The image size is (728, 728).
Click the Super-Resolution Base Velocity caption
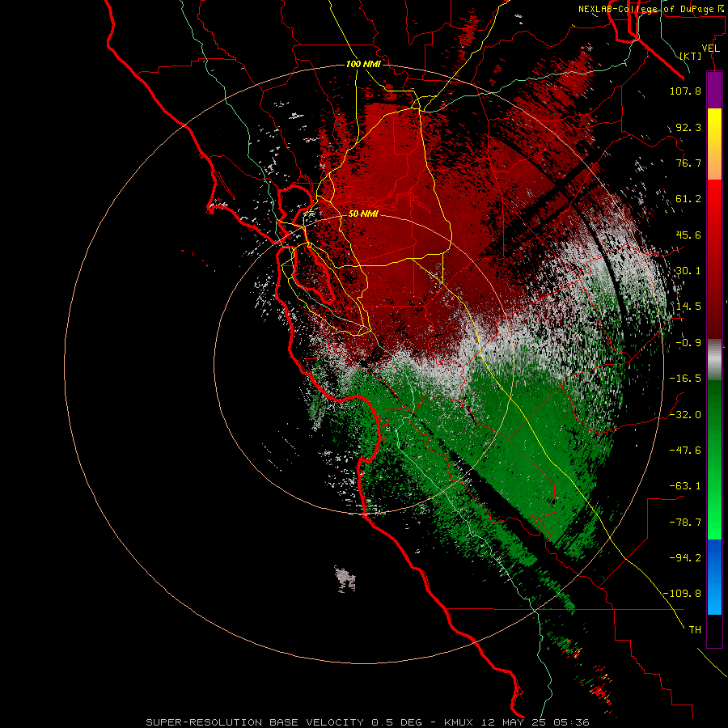(368, 722)
